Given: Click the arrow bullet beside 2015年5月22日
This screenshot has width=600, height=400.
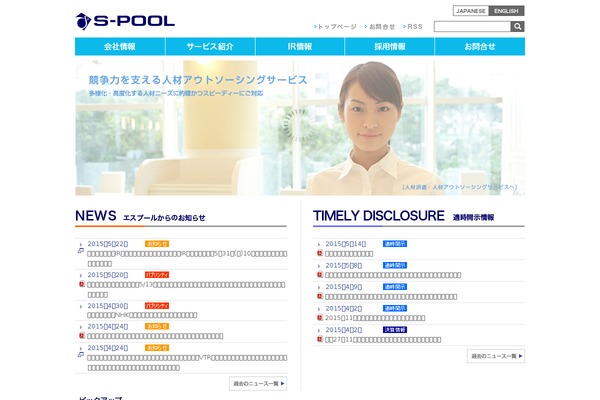Looking at the screenshot, I should click(x=81, y=245).
